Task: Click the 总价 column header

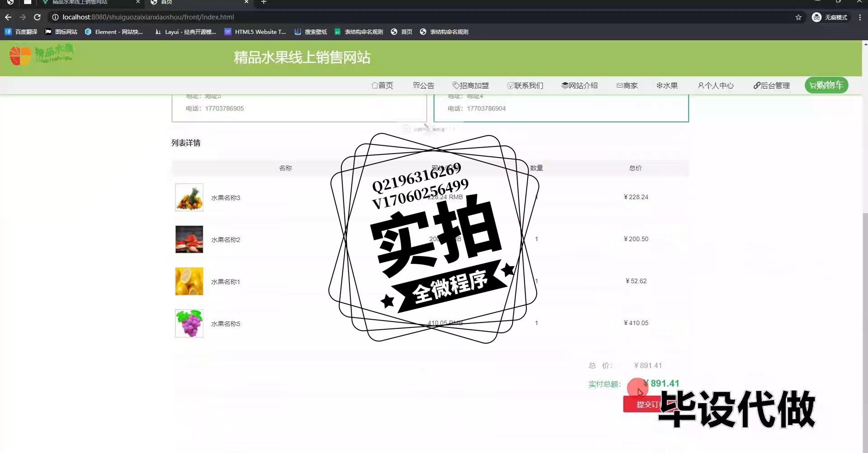Action: (635, 168)
